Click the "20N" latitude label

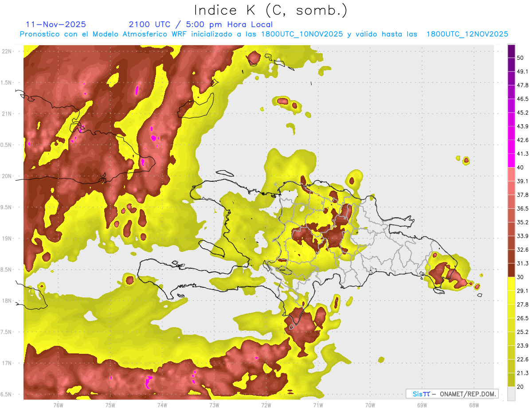click(x=7, y=176)
